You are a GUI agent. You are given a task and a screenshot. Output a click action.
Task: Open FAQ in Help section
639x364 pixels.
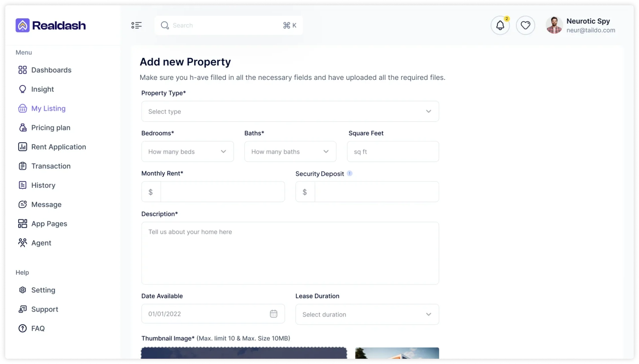(x=32, y=328)
